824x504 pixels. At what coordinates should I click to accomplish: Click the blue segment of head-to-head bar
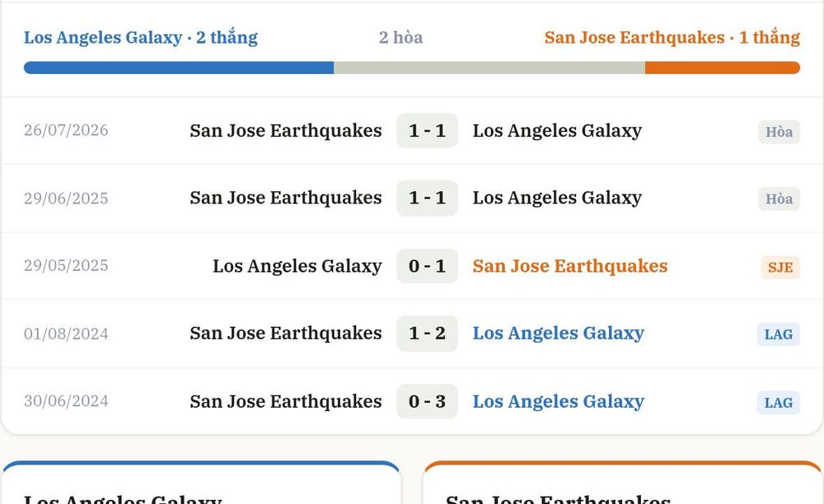179,68
